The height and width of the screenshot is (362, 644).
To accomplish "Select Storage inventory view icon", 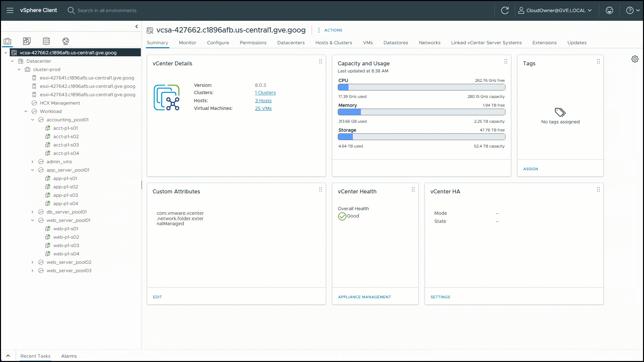I will pos(46,41).
